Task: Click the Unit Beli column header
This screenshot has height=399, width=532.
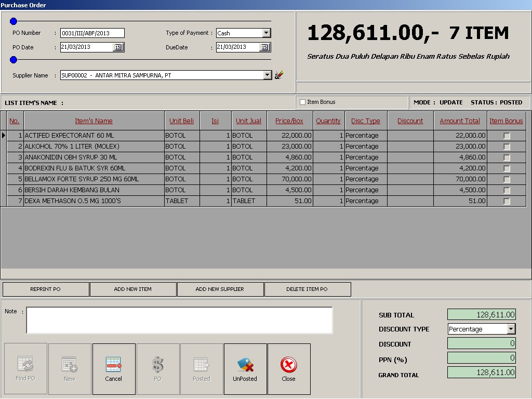Action: pos(181,121)
